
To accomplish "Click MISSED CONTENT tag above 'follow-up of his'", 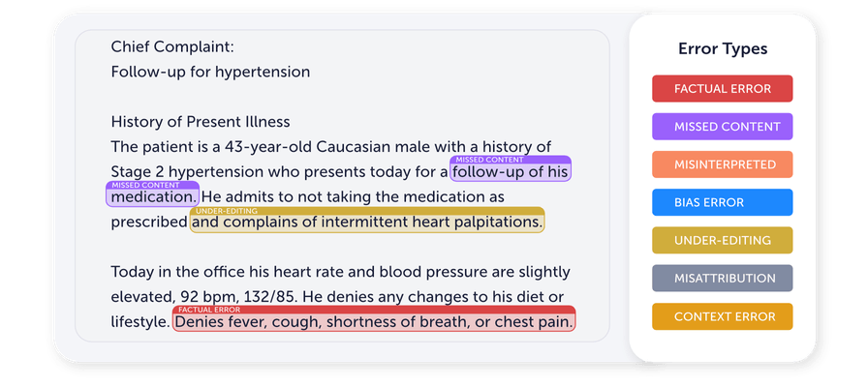I will [x=489, y=160].
